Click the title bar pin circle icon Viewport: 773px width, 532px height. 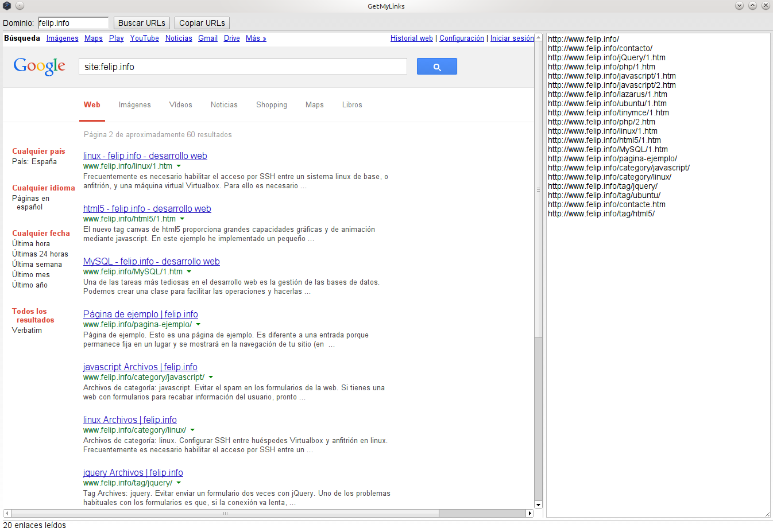(20, 6)
